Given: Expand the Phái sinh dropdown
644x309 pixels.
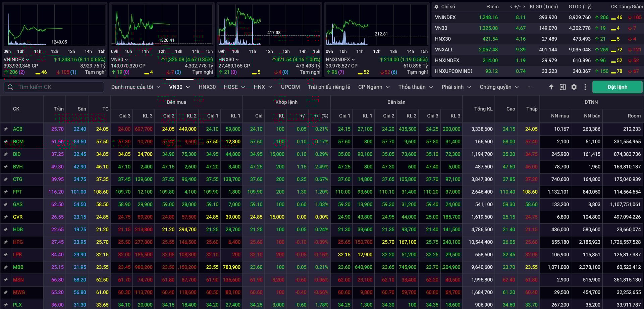Looking at the screenshot, I should [456, 87].
